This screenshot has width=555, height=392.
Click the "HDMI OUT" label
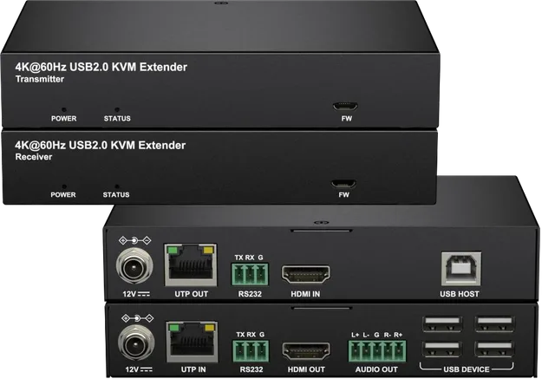[x=306, y=369]
